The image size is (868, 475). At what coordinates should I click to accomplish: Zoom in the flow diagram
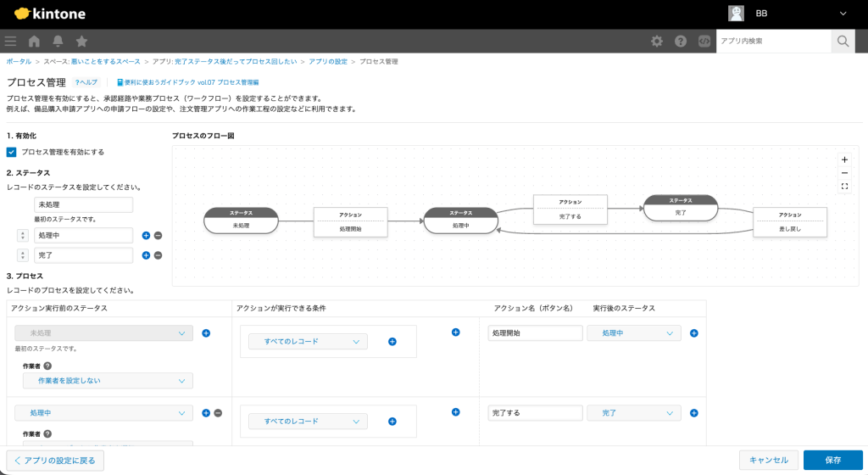coord(844,159)
